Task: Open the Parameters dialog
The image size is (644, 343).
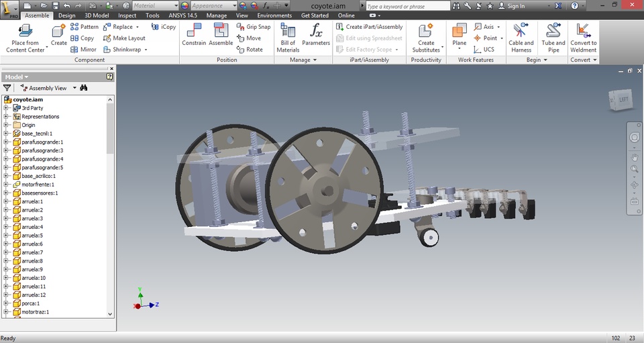Action: pos(316,35)
